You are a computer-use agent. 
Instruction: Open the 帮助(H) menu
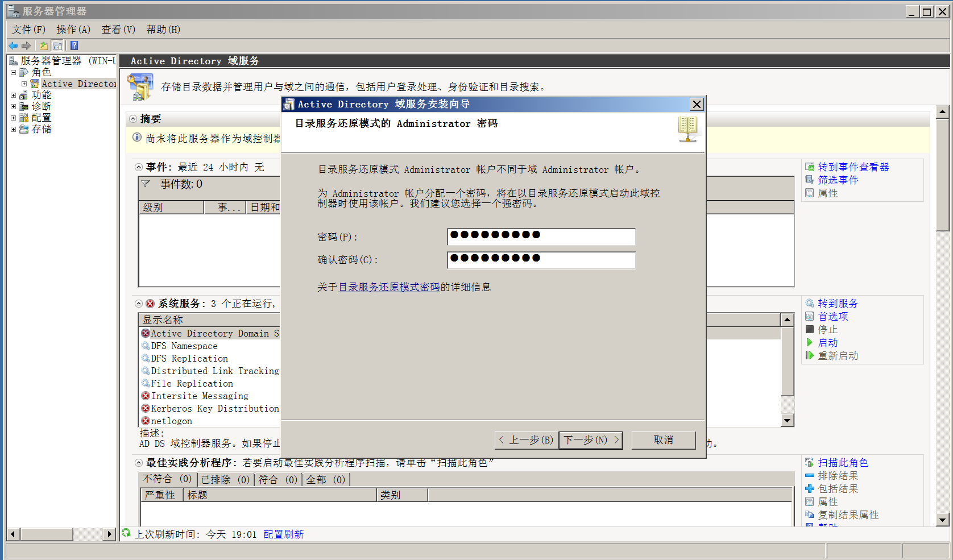click(163, 30)
